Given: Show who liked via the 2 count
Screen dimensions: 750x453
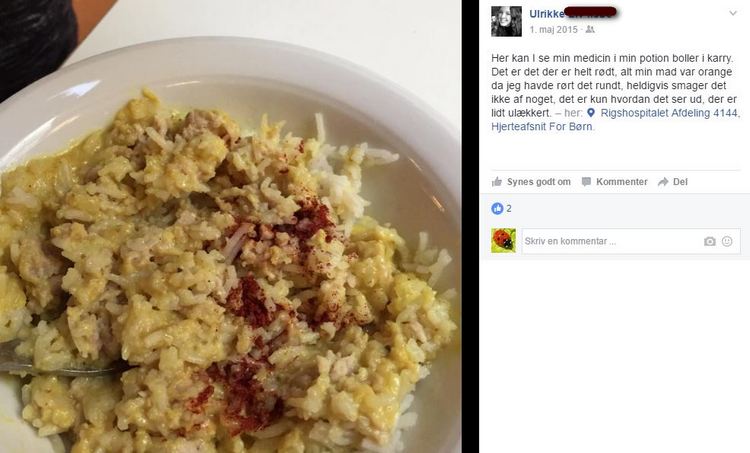Looking at the screenshot, I should tap(509, 209).
